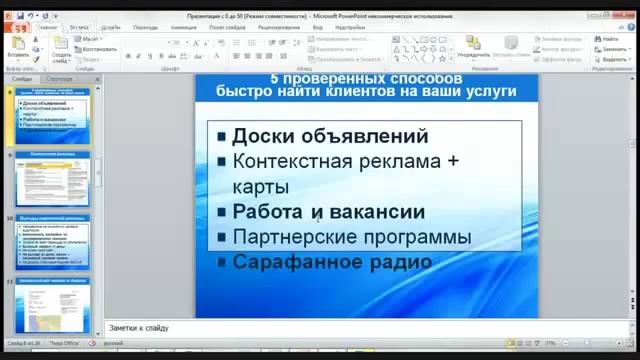Click the русский language status bar entry
Viewport: 640px width, 360px height.
(x=113, y=343)
